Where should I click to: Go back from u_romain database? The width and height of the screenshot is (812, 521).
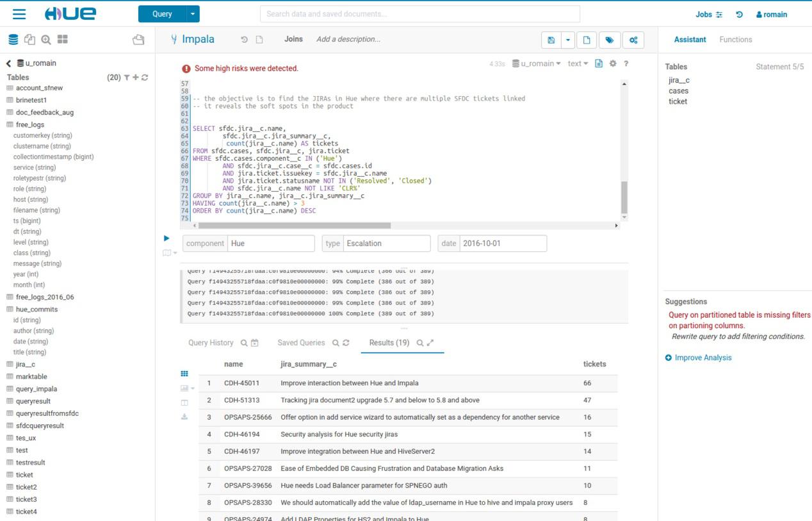[9, 63]
